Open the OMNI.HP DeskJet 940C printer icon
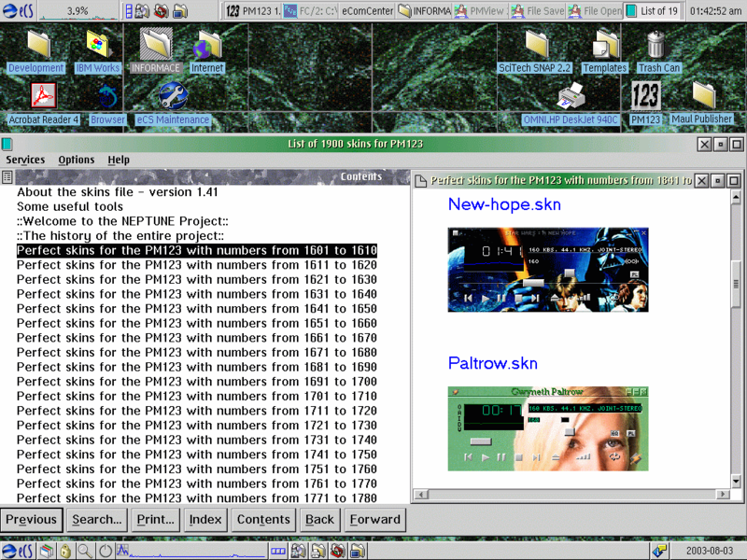The image size is (747, 560). click(x=571, y=96)
